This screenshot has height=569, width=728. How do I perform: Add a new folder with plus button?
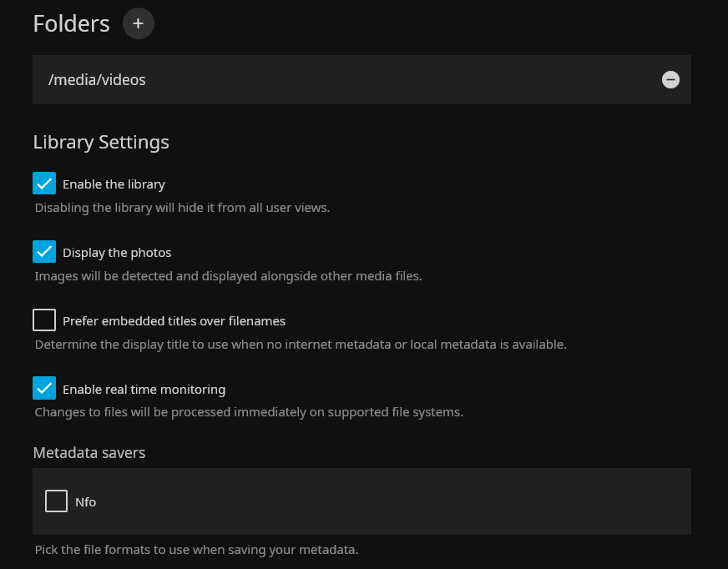[139, 23]
